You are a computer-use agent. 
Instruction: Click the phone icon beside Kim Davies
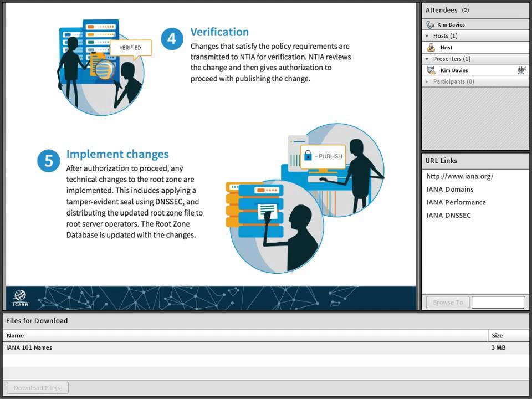click(x=430, y=24)
